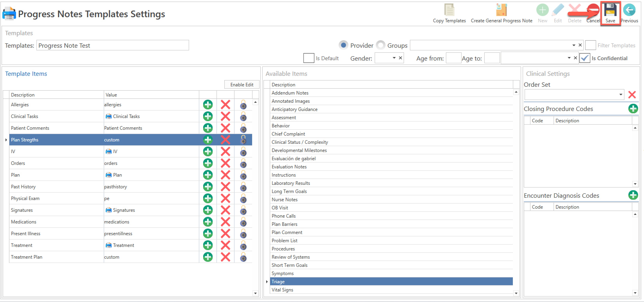Click the lock icon for Physical Exam
Image resolution: width=644 pixels, height=302 pixels.
tap(243, 198)
